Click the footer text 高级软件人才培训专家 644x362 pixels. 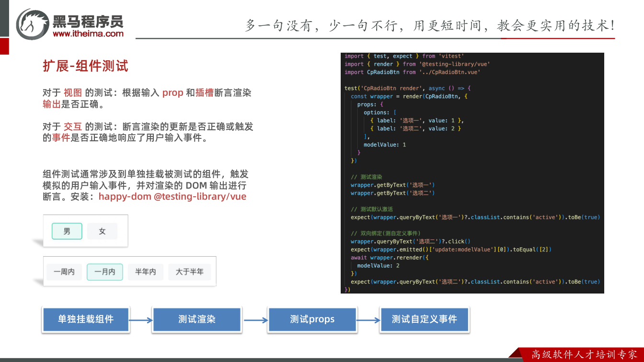585,355
